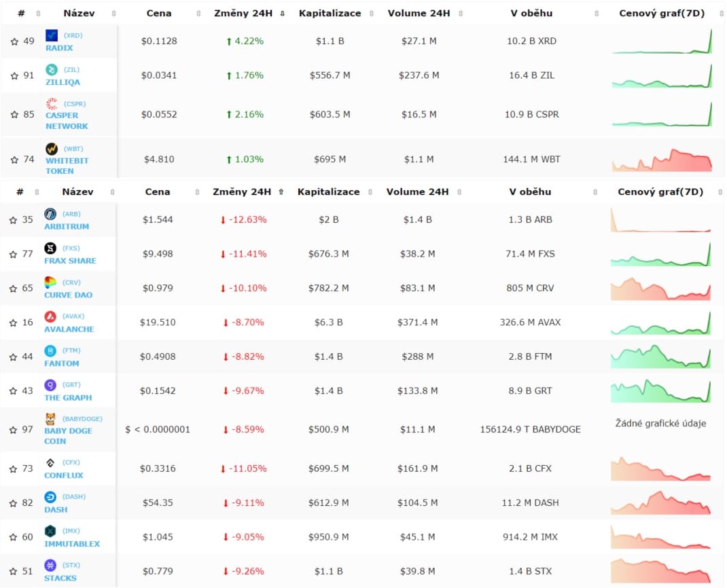
Task: Click the Dash logo icon
Action: click(x=50, y=497)
